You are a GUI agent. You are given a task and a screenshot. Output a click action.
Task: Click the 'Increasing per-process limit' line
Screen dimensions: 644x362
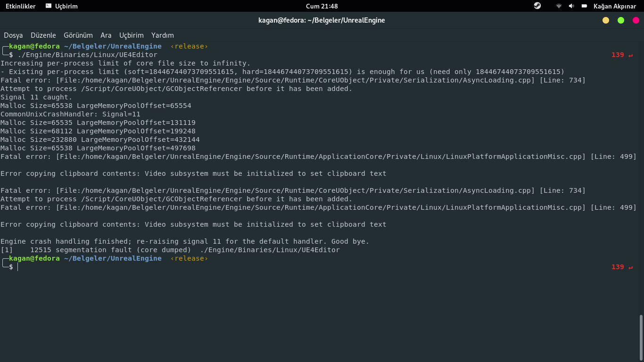125,63
